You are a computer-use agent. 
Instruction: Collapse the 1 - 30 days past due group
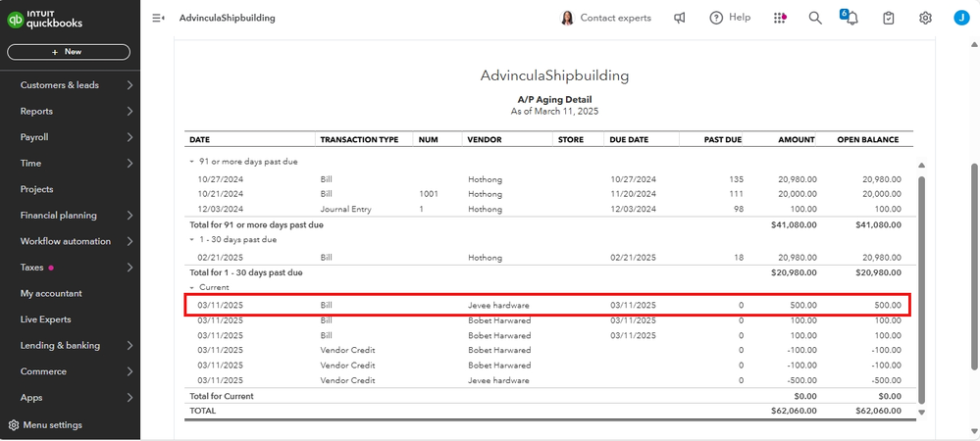tap(192, 239)
